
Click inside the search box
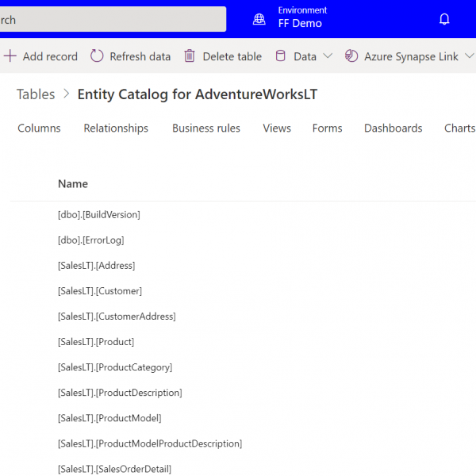click(113, 19)
